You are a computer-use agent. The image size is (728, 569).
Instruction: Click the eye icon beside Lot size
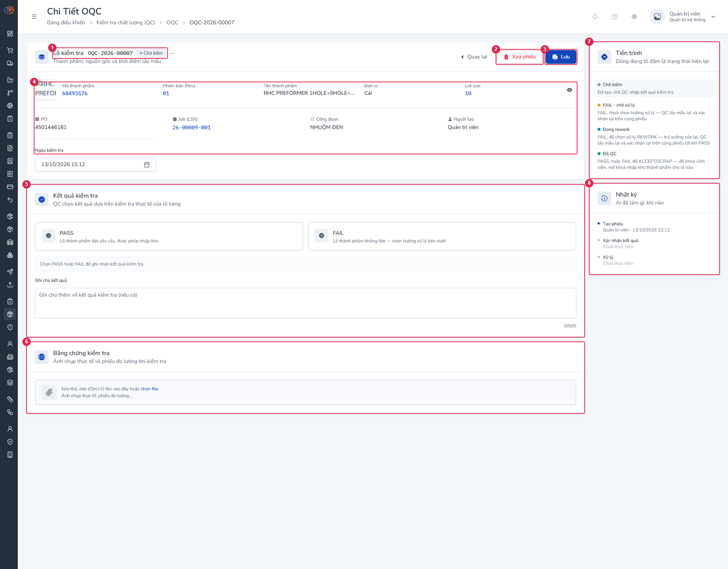click(570, 90)
